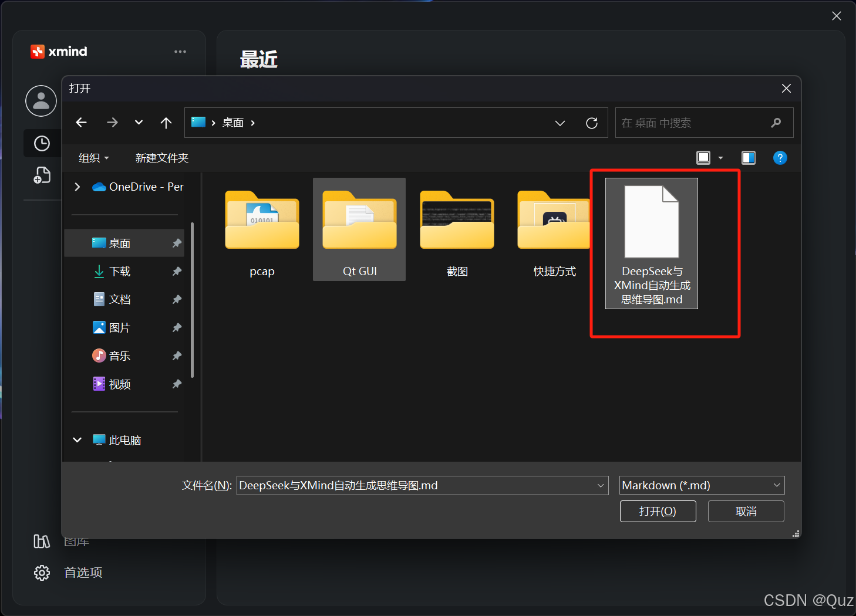Screen dimensions: 856x616
Task: Click the navigation pane scrollbar
Action: tap(192, 299)
